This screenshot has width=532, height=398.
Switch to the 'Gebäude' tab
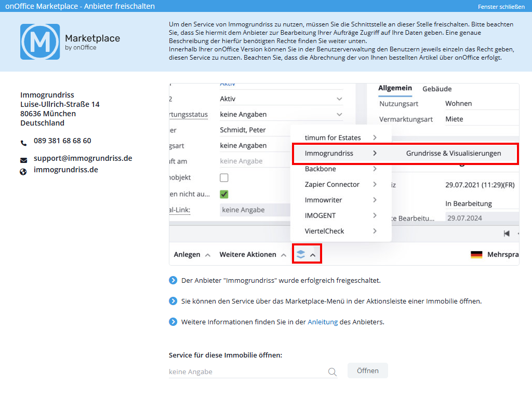tap(437, 89)
